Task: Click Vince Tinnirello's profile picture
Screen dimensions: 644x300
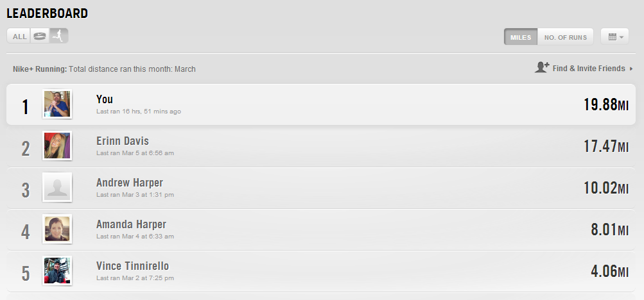Action: coord(57,271)
